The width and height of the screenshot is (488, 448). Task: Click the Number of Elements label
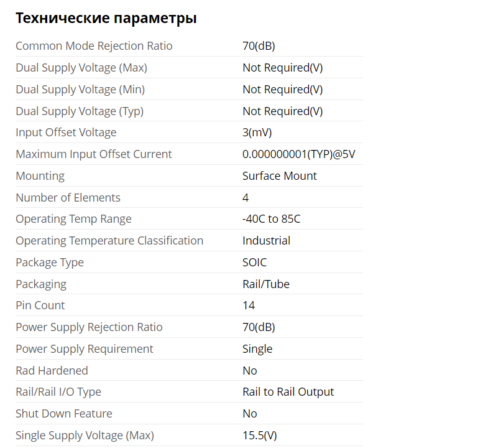[x=68, y=198]
